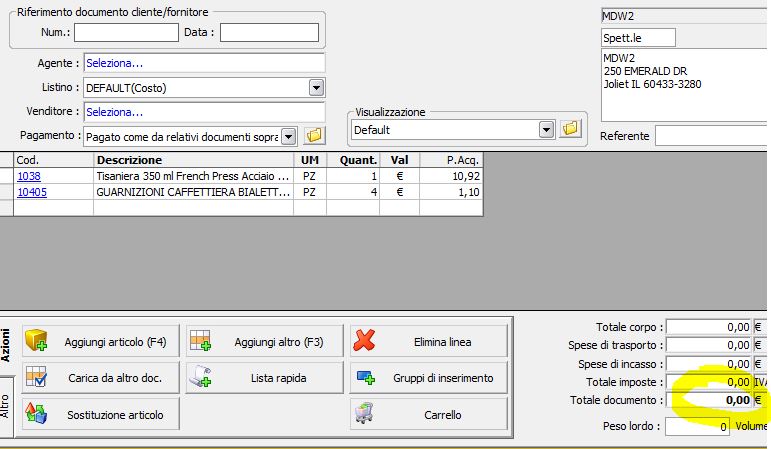Click the red X Elimina linea icon
Image resolution: width=771 pixels, height=449 pixels.
364,340
